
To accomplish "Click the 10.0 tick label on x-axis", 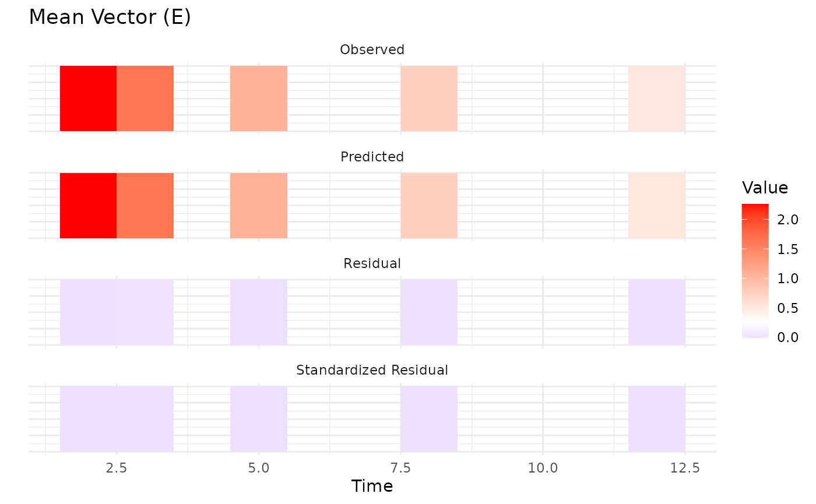I will point(543,468).
